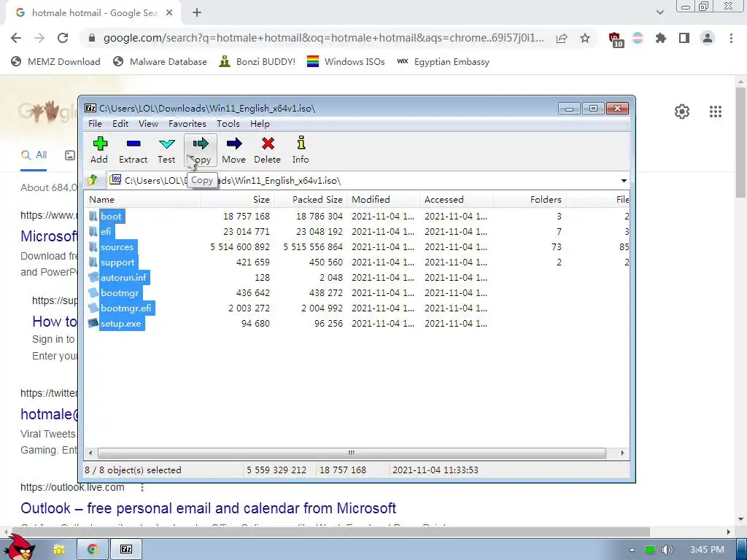Sort by Accessed column header
The image size is (747, 560).
pyautogui.click(x=456, y=200)
